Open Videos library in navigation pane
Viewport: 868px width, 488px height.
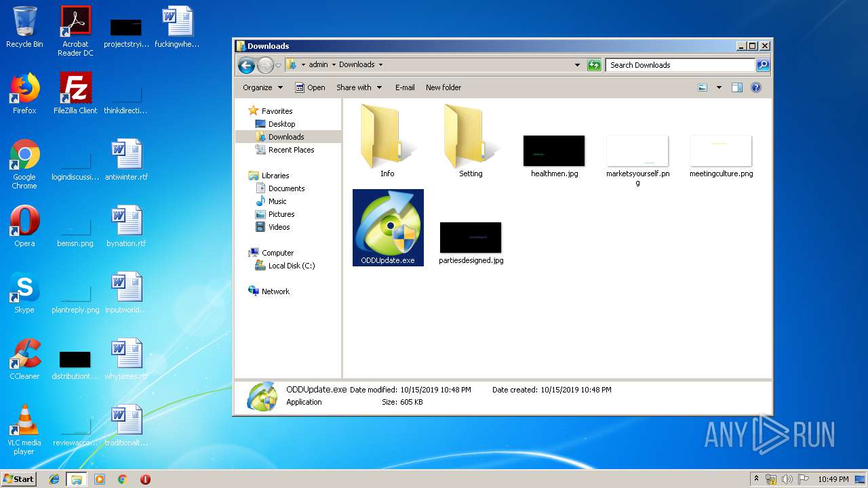272,227
